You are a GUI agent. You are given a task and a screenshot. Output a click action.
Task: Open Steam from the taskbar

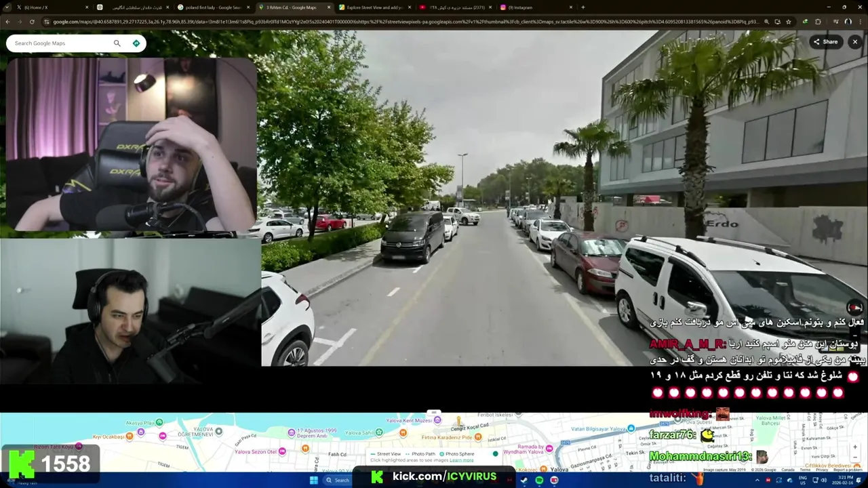click(524, 480)
